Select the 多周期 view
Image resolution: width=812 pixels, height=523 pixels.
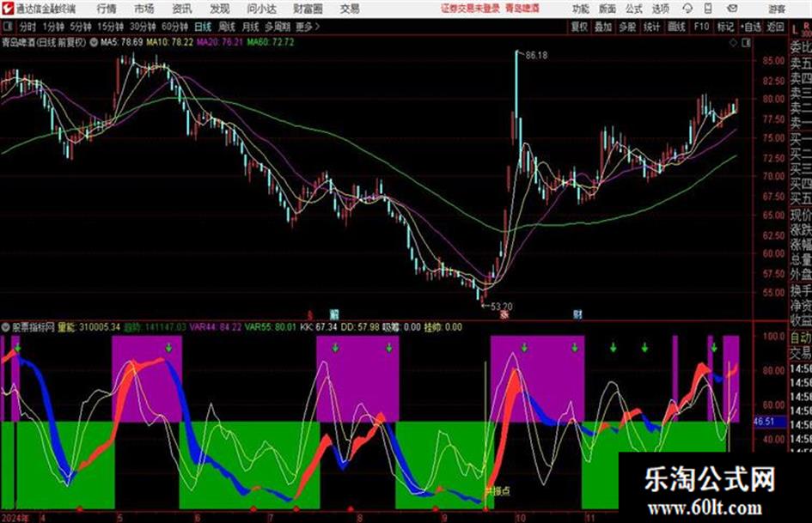278,27
